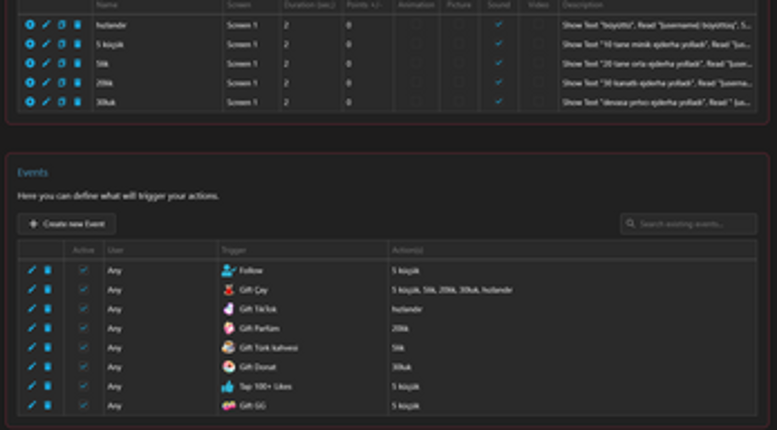Delete the Follow event
The width and height of the screenshot is (777, 430).
48,270
